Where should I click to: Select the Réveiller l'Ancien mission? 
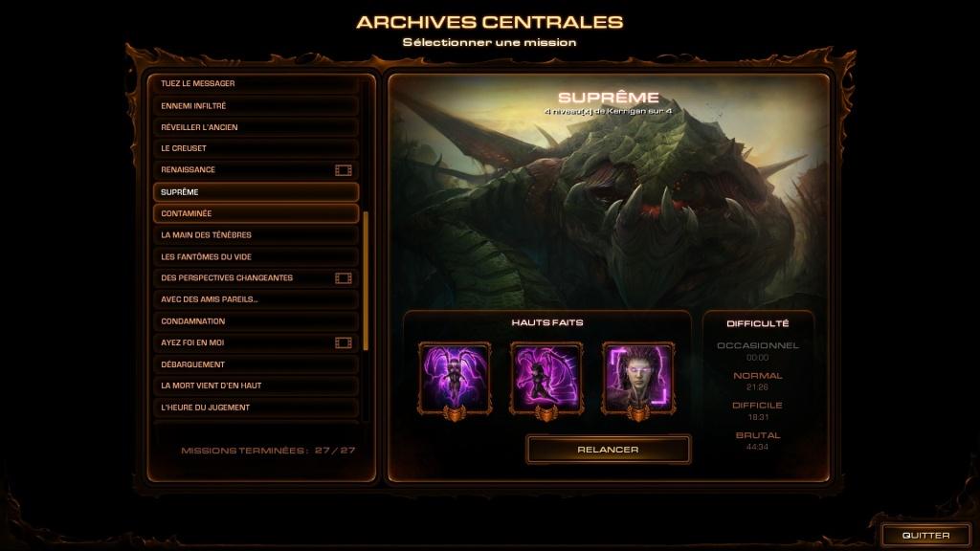pyautogui.click(x=256, y=127)
